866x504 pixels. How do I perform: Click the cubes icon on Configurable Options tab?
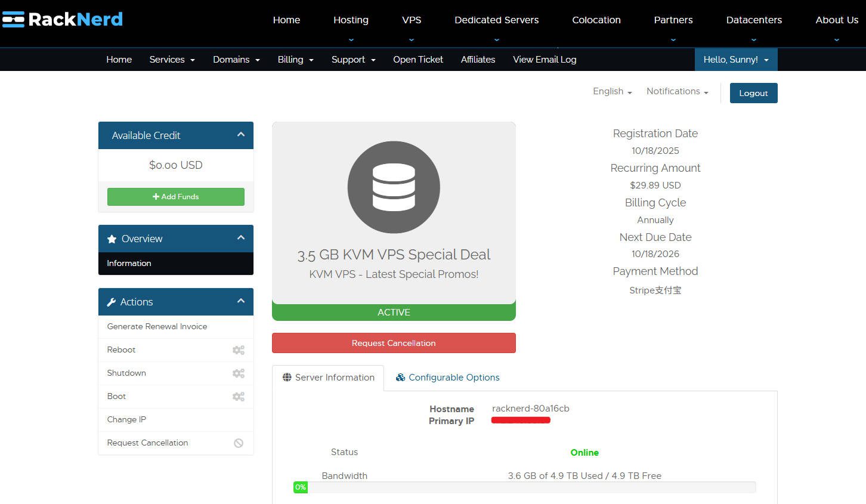tap(401, 378)
